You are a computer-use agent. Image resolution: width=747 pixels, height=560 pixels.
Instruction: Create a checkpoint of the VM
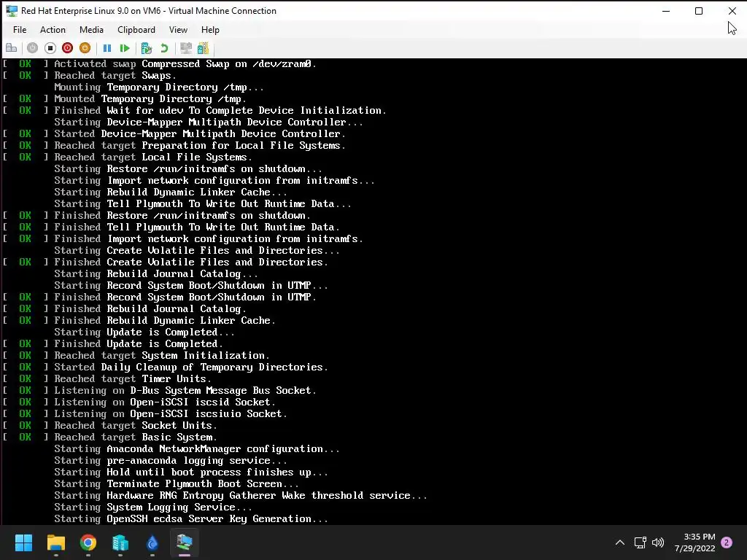(146, 48)
